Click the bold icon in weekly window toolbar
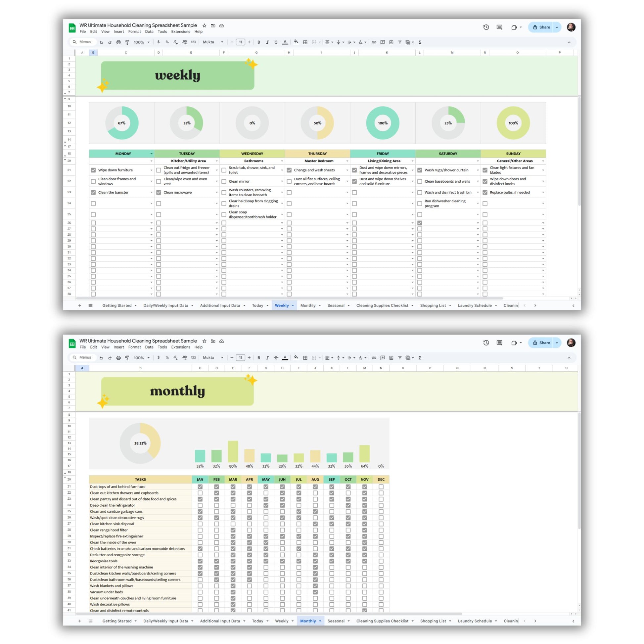This screenshot has height=644, width=644. (259, 42)
